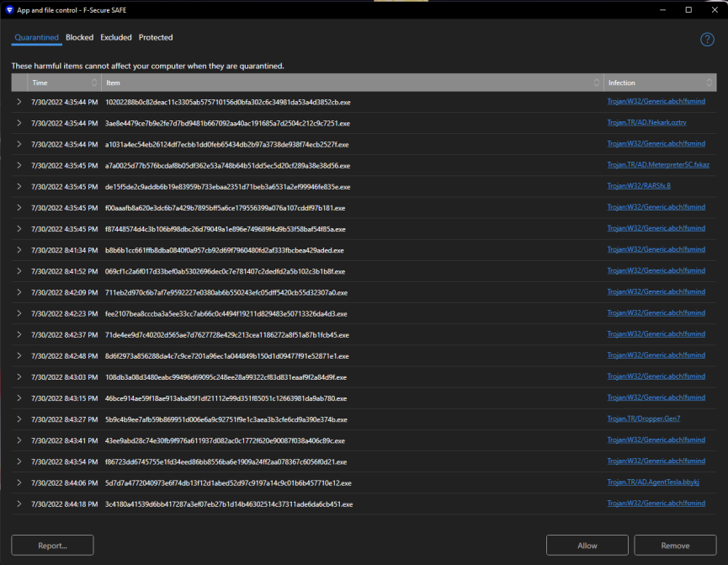Select file name 3ae8e4479ce7b9e2fe7d7bd...exe
Viewport: 728px width, 565px height.
point(227,124)
